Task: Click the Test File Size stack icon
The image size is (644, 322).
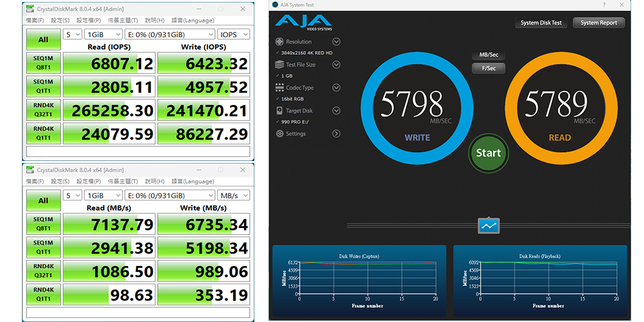Action: (x=279, y=64)
